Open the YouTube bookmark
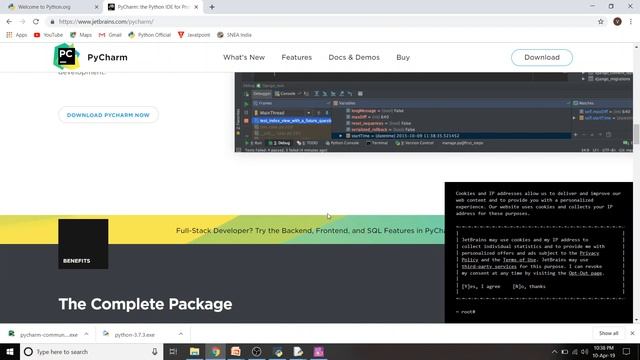The image size is (640, 360). 48,35
